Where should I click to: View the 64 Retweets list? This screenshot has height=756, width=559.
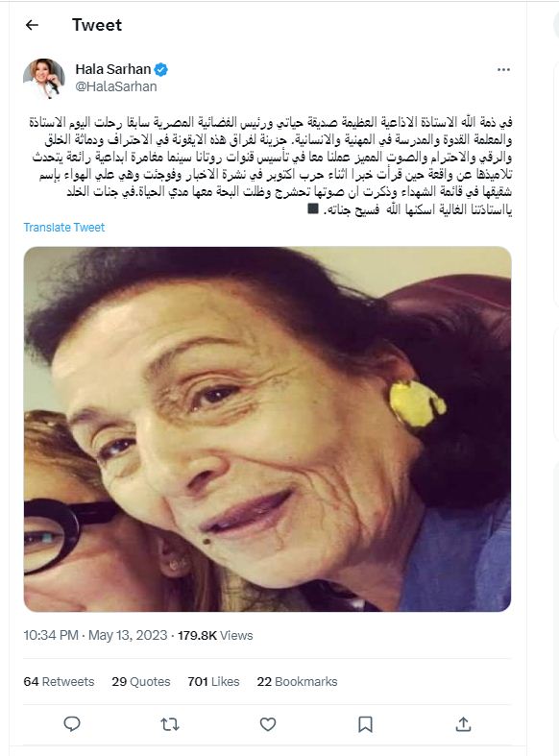59,682
